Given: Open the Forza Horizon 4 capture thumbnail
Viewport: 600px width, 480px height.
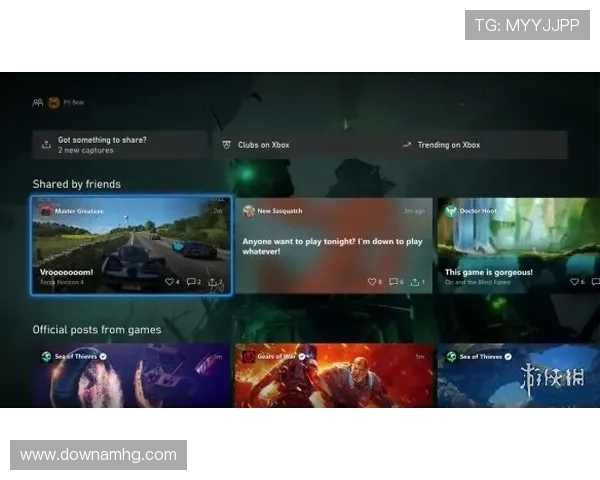Looking at the screenshot, I should click(131, 245).
